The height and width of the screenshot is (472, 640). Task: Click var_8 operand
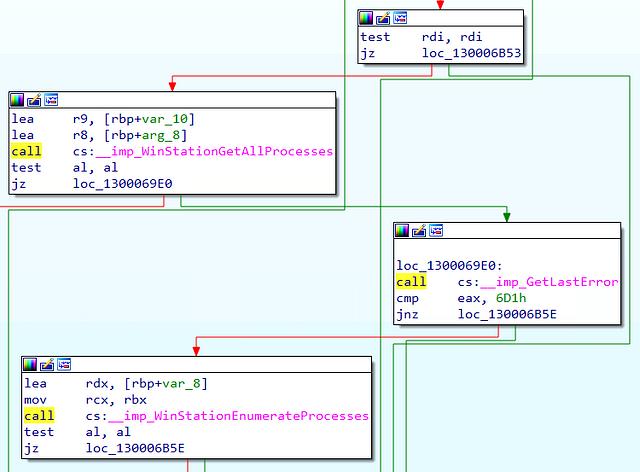click(181, 384)
